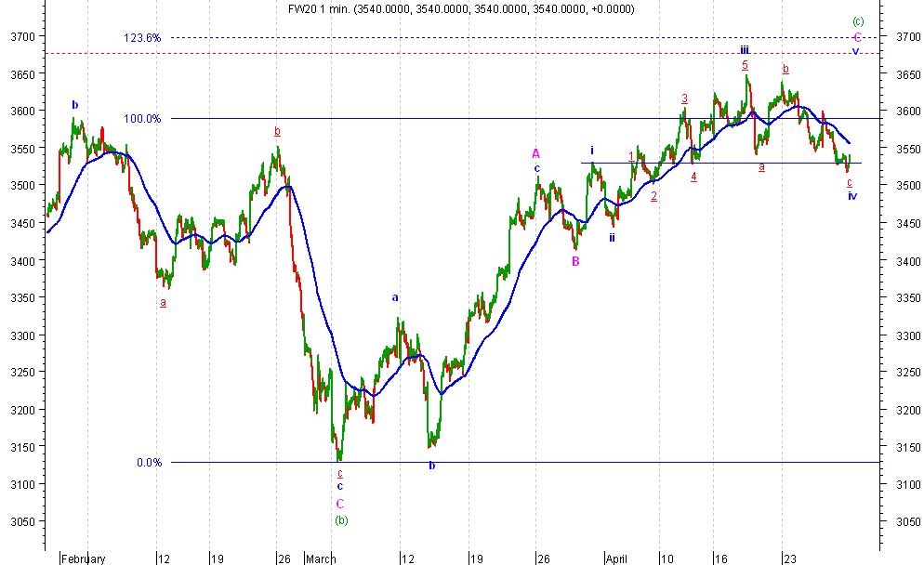
Task: Select the red subwave 1 label
Action: pos(632,156)
